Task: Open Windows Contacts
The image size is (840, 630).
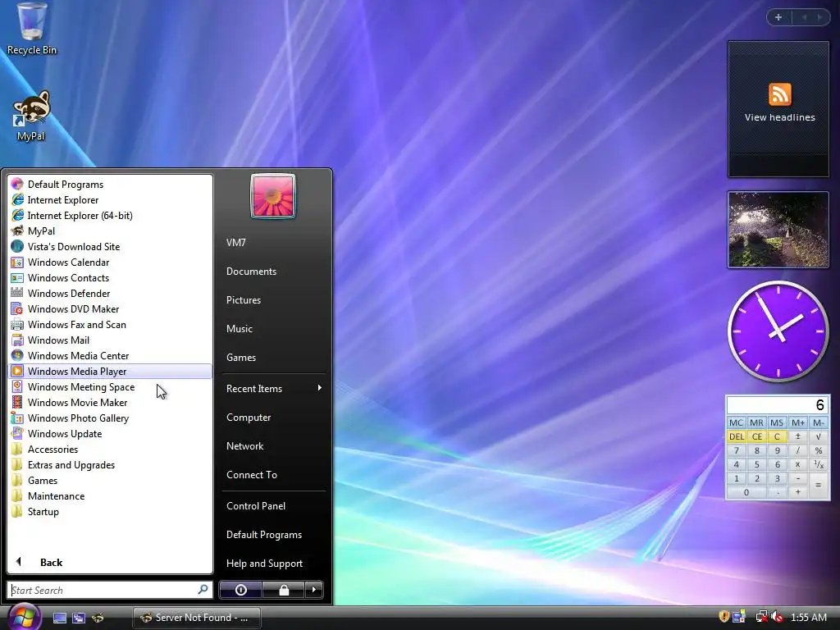Action: (110, 277)
